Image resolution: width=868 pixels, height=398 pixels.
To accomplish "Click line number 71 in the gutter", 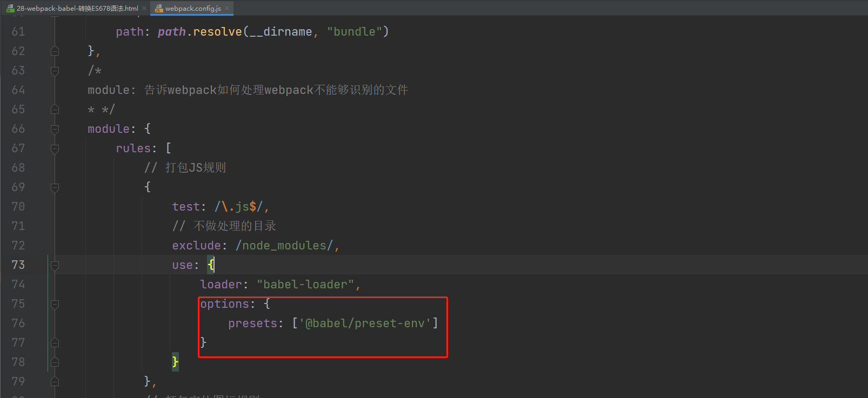I will [x=18, y=226].
